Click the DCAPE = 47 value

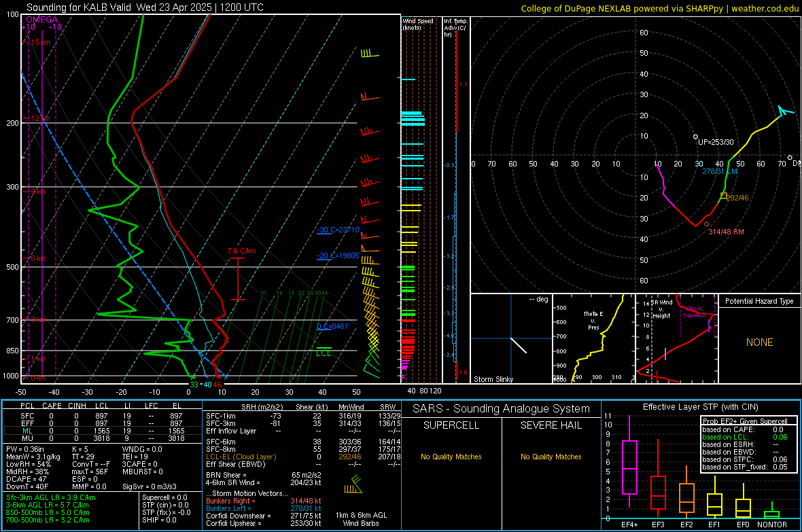[x=26, y=479]
